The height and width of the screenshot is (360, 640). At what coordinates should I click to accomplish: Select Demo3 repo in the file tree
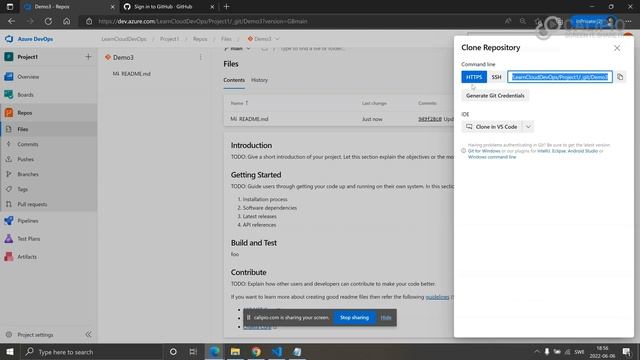123,58
